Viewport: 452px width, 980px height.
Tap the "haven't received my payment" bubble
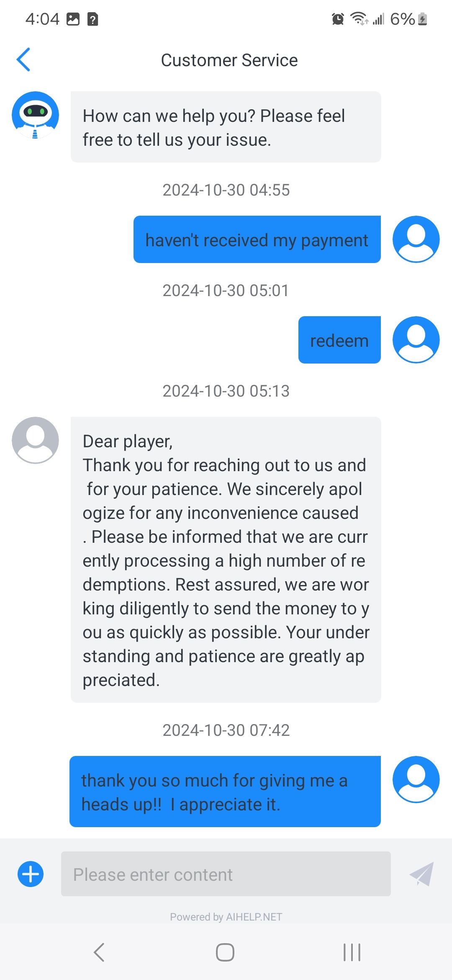(257, 240)
